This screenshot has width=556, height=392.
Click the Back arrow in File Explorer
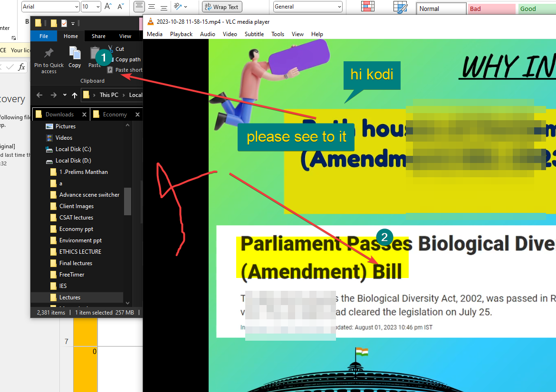coord(39,95)
